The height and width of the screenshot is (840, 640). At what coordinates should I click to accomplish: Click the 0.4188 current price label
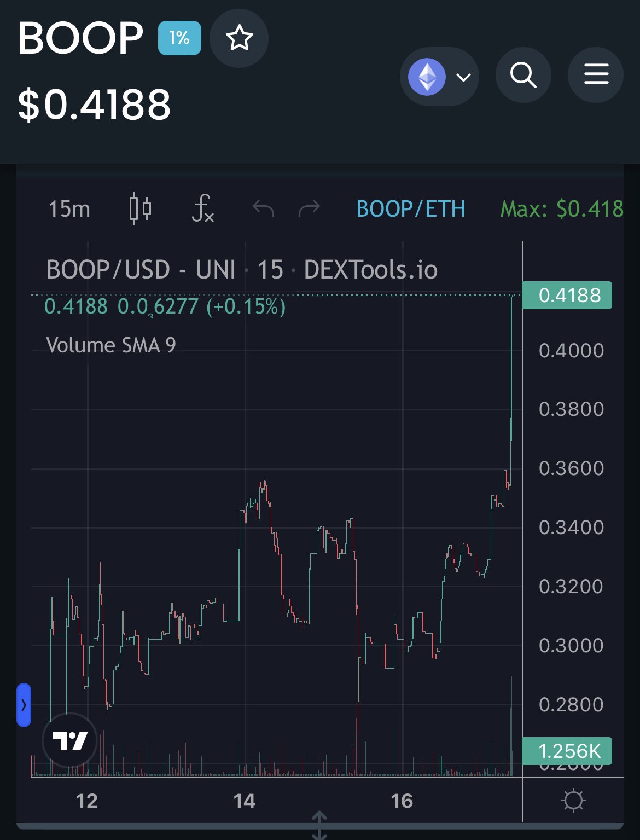pos(567,296)
